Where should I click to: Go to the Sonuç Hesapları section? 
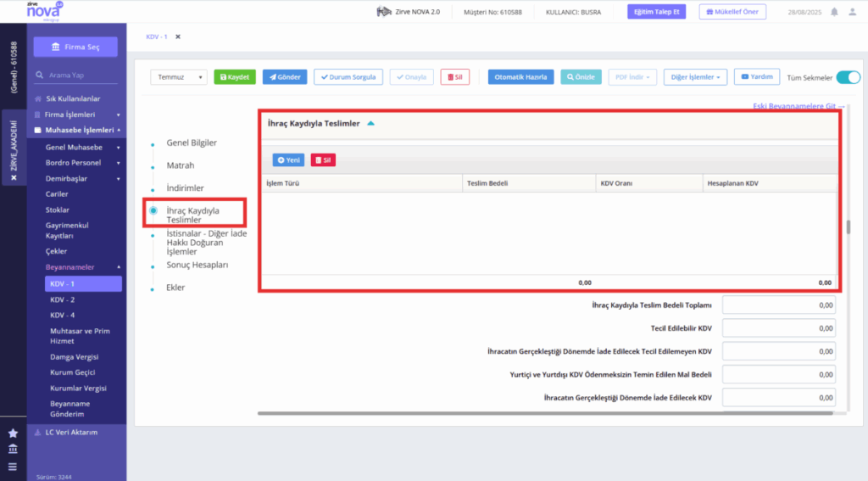pos(197,265)
